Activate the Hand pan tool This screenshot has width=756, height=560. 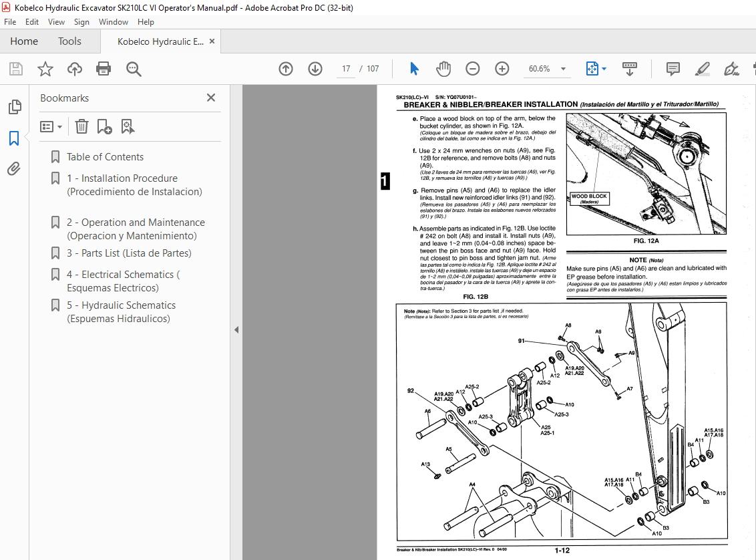point(443,69)
